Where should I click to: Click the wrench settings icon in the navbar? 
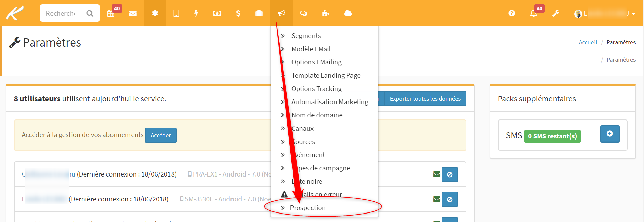click(556, 13)
